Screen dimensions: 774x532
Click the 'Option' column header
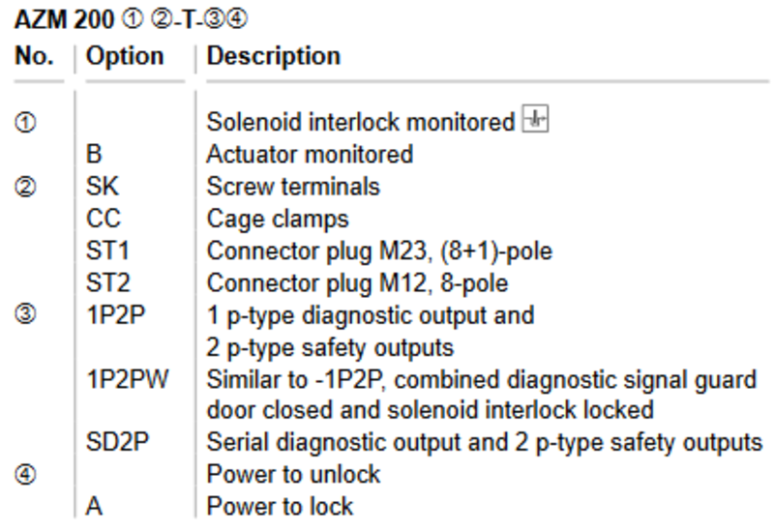(125, 56)
